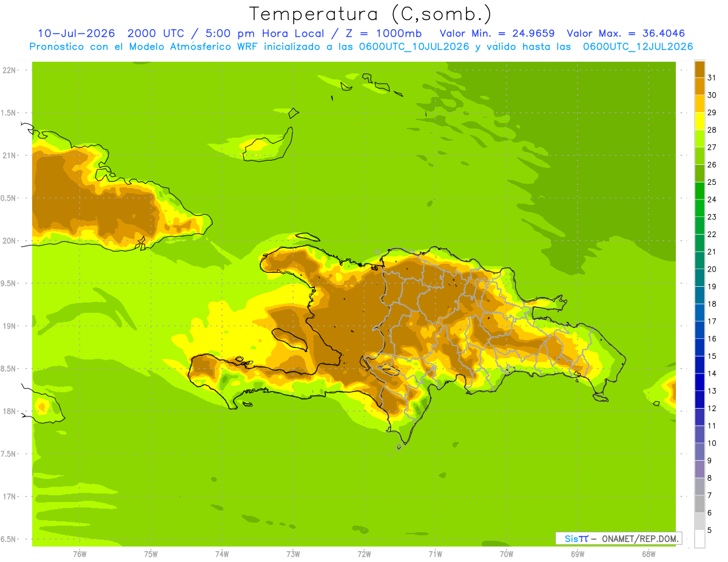Screen dimensions: 728x562
Task: Click yellow legend swatch between 28 and 29
Action: click(x=699, y=121)
